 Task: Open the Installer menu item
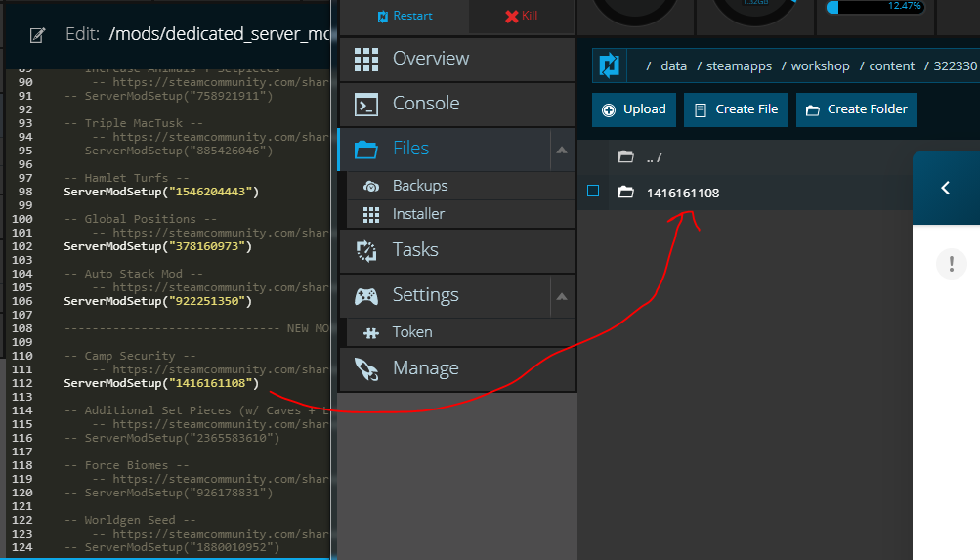click(418, 214)
